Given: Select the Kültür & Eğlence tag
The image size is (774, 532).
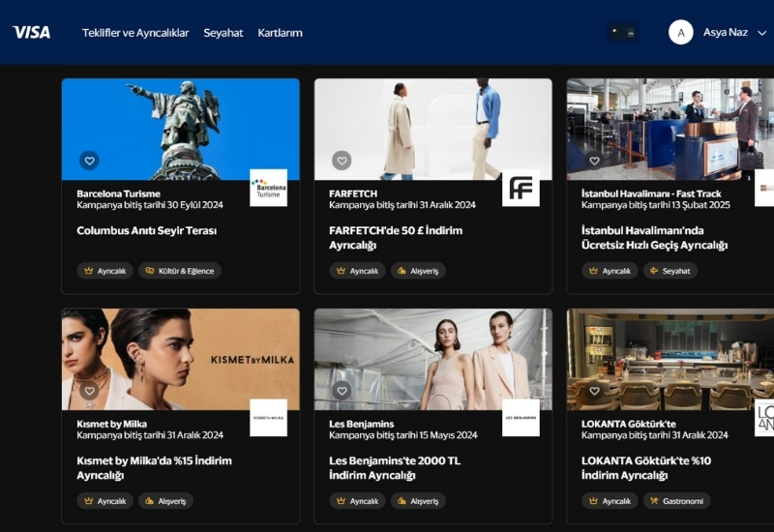Looking at the screenshot, I should [180, 271].
